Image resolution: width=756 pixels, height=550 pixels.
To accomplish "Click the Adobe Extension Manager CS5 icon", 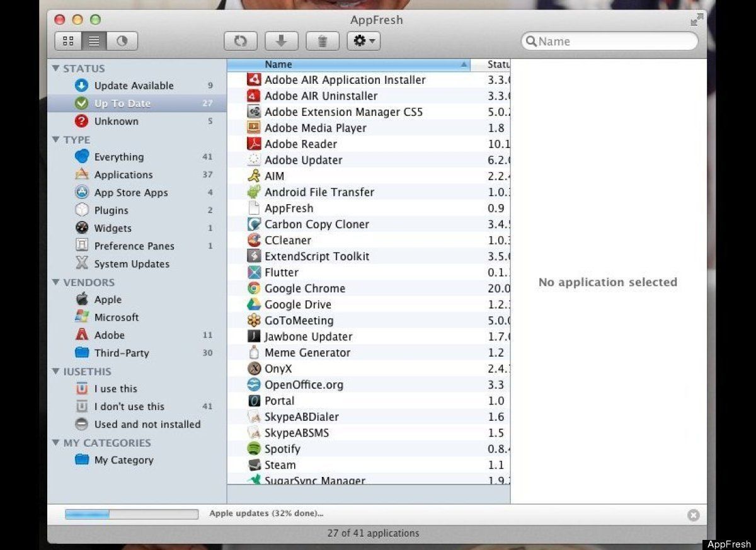I will [x=254, y=112].
